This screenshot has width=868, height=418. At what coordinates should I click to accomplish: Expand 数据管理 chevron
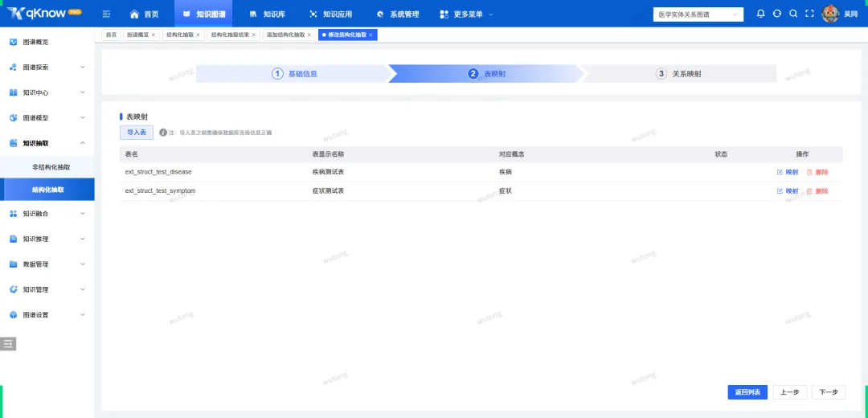pyautogui.click(x=83, y=264)
